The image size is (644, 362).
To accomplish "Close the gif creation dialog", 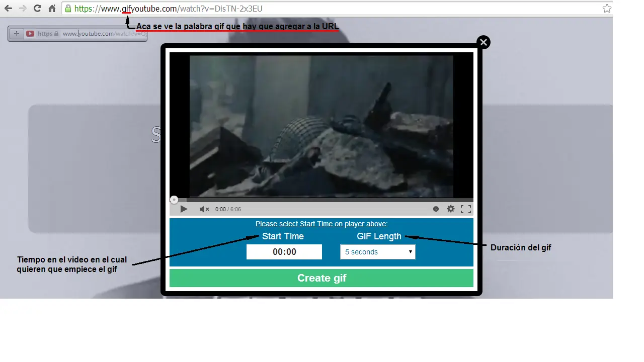I will tap(483, 42).
